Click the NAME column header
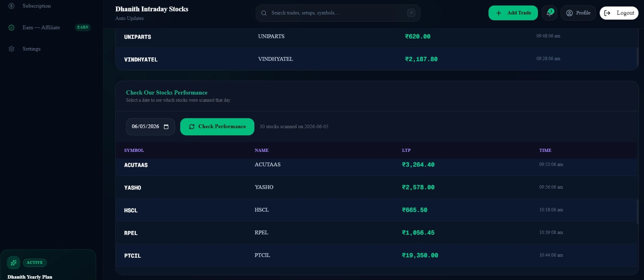Image resolution: width=644 pixels, height=280 pixels. coord(262,150)
